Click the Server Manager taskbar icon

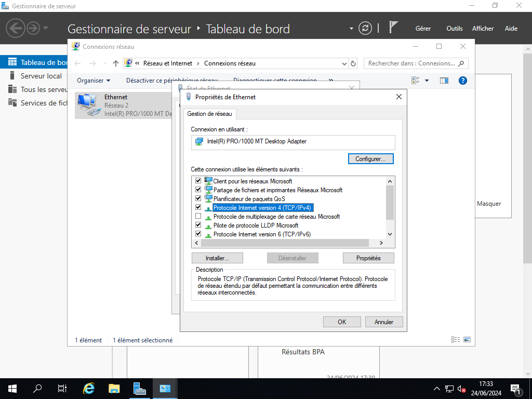[140, 388]
